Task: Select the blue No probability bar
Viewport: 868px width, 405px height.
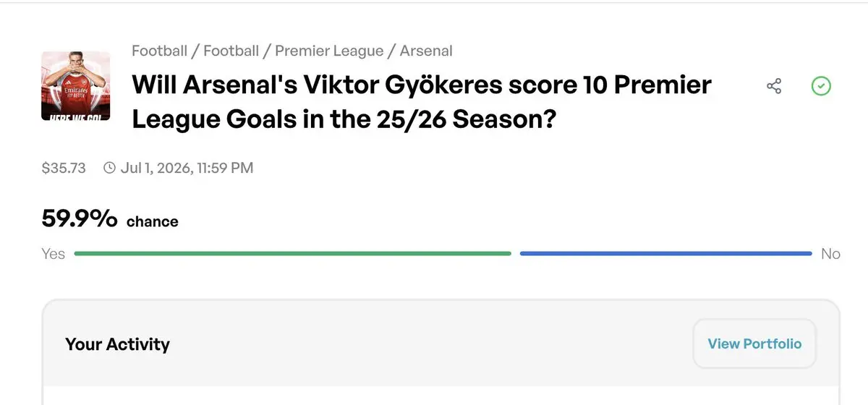Action: (665, 254)
